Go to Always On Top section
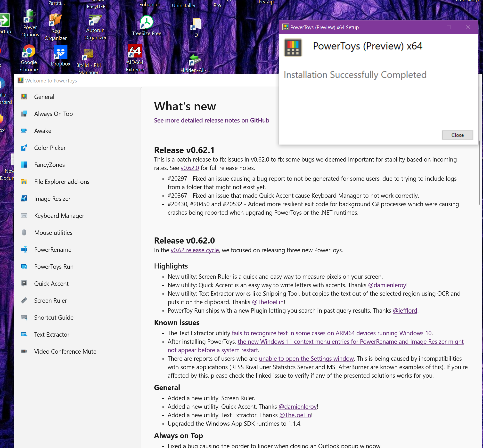This screenshot has width=483, height=448. point(53,114)
